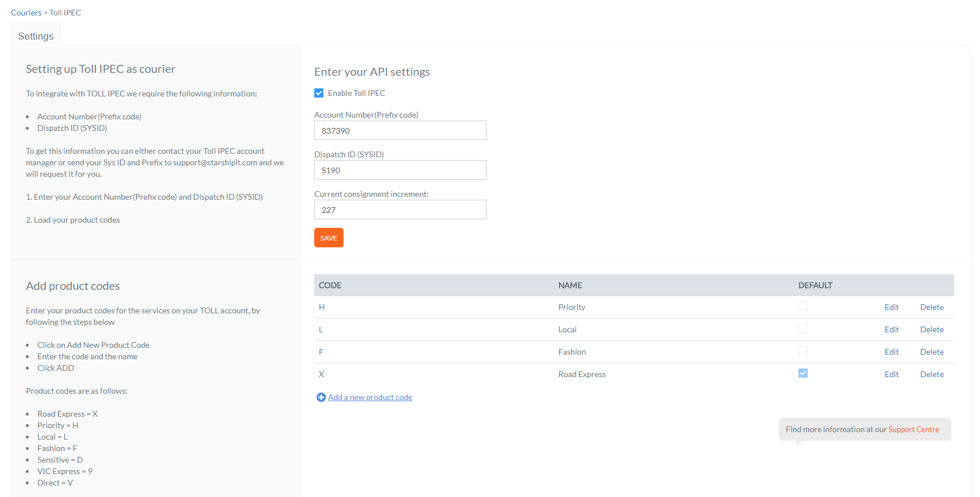Focus the Account Number (Prefix code) field
This screenshot has height=497, width=980.
(x=400, y=130)
